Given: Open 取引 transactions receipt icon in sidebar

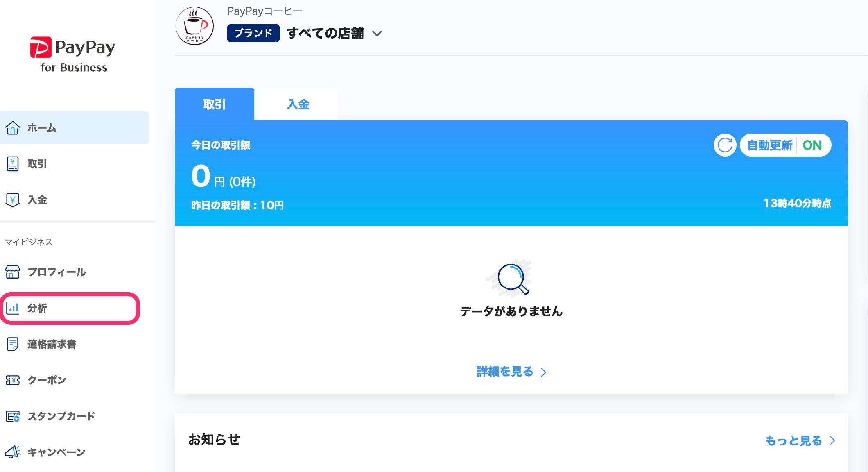Looking at the screenshot, I should click(13, 164).
